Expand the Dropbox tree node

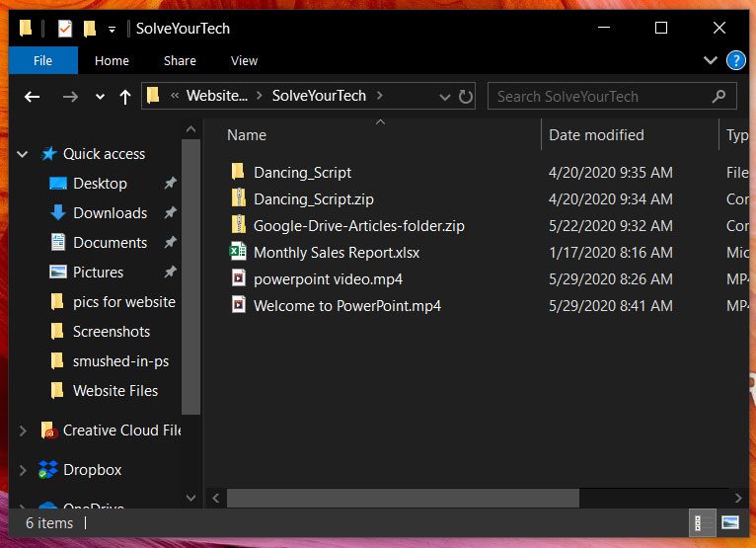tap(23, 470)
